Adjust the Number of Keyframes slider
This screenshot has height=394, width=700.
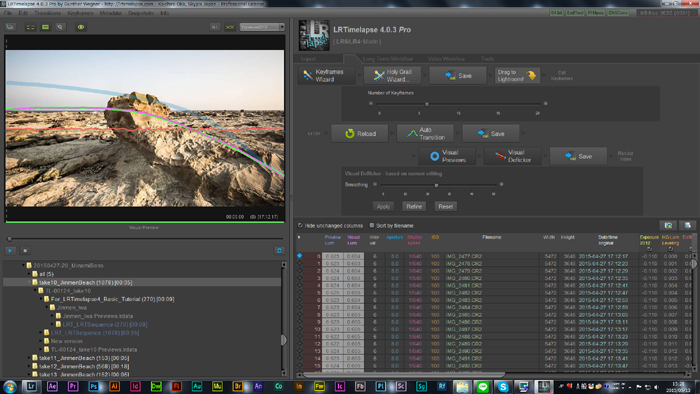427,104
